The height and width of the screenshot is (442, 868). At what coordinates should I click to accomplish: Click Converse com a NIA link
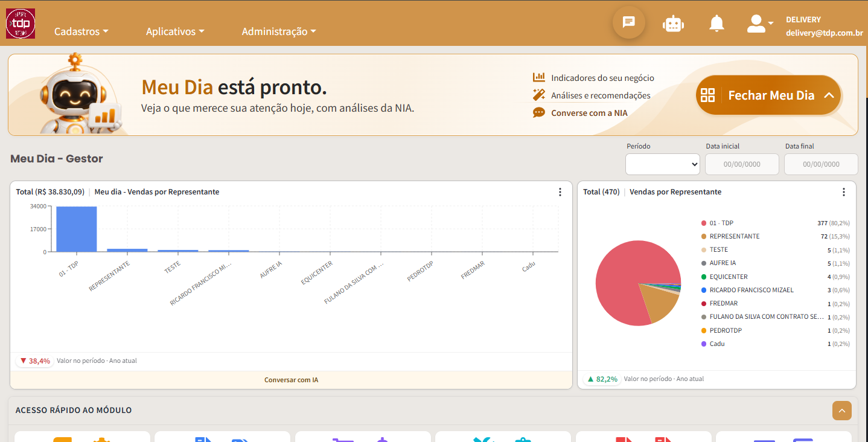589,113
